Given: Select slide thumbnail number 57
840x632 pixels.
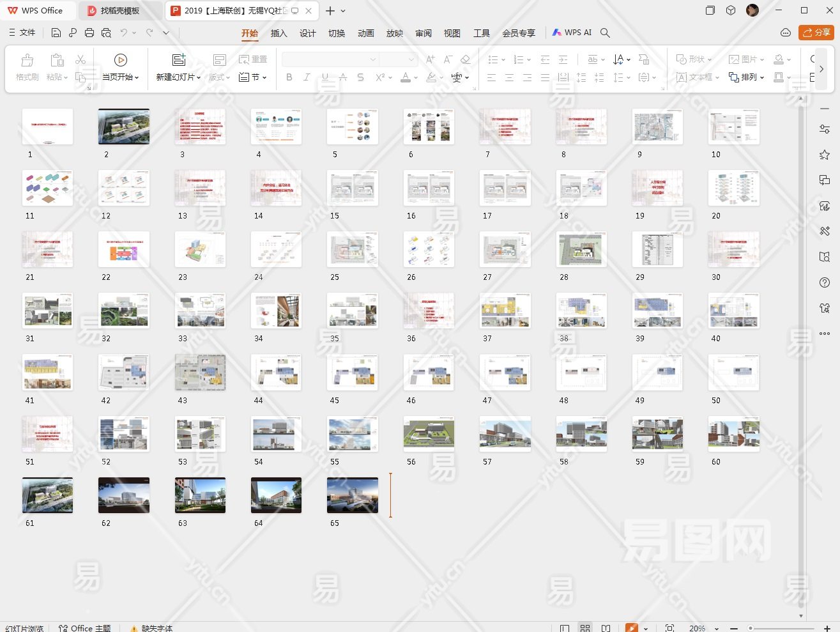Looking at the screenshot, I should [505, 434].
